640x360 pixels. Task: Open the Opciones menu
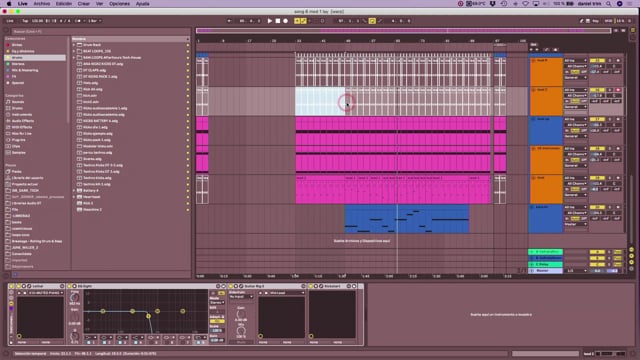(119, 4)
